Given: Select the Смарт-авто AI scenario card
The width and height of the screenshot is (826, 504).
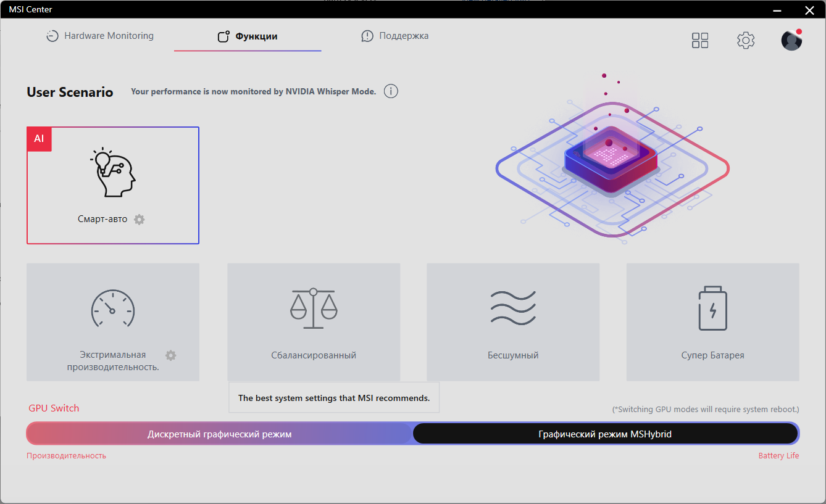Looking at the screenshot, I should click(113, 186).
